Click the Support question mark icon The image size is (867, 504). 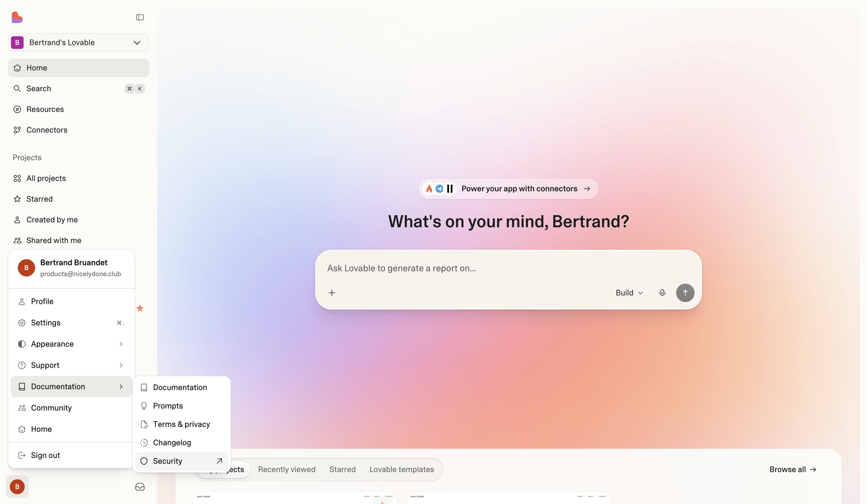coord(22,365)
